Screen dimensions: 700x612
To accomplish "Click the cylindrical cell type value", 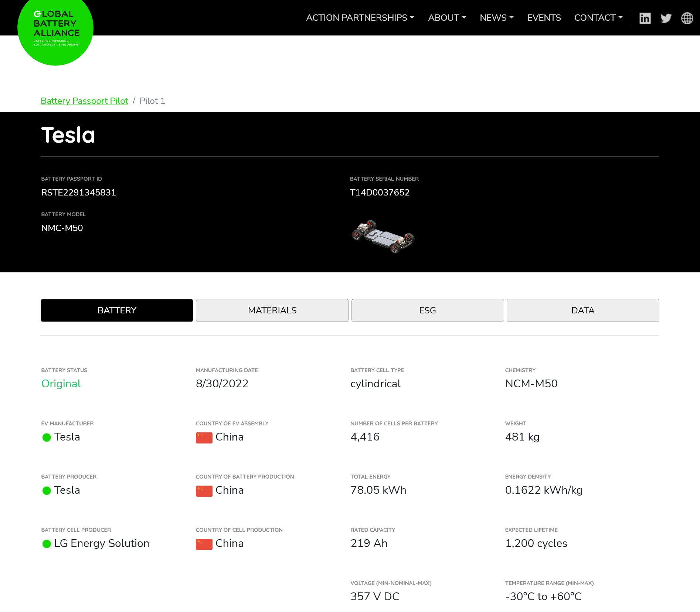I will [x=376, y=384].
